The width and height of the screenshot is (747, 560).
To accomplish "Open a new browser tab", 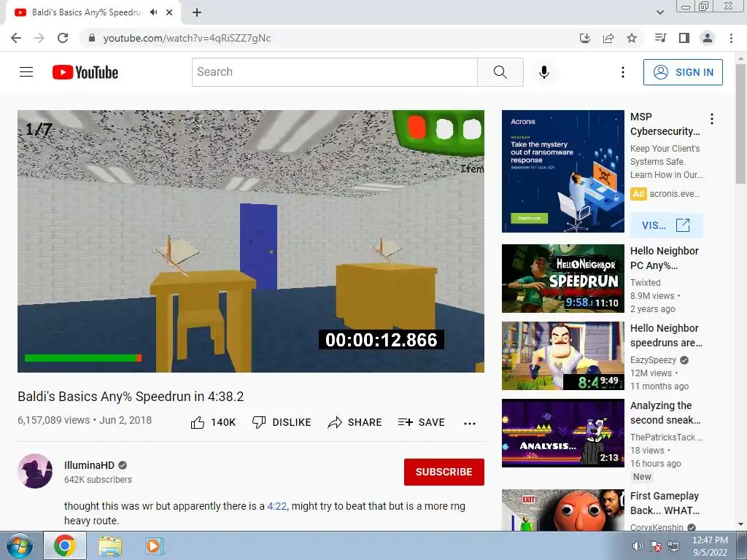I will pyautogui.click(x=197, y=12).
